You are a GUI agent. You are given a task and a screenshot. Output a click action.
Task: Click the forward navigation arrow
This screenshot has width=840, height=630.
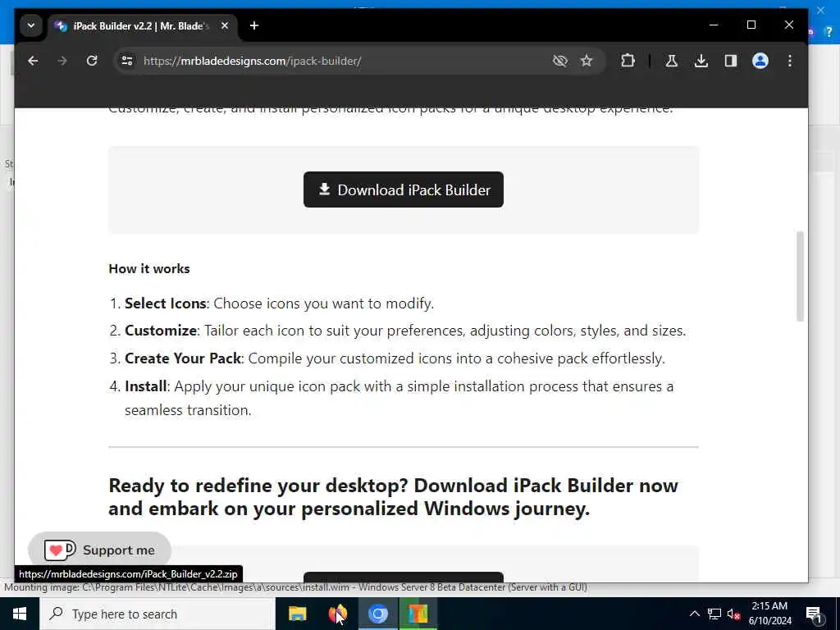click(x=62, y=61)
